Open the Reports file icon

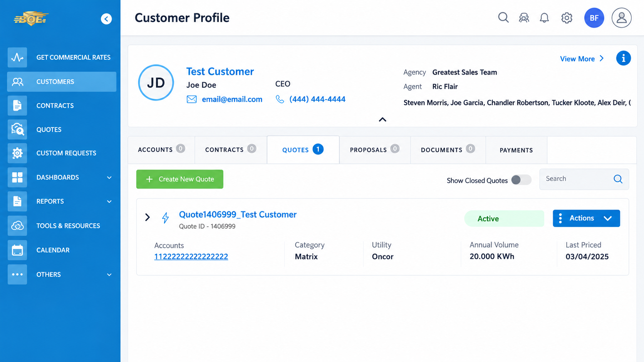(x=17, y=201)
